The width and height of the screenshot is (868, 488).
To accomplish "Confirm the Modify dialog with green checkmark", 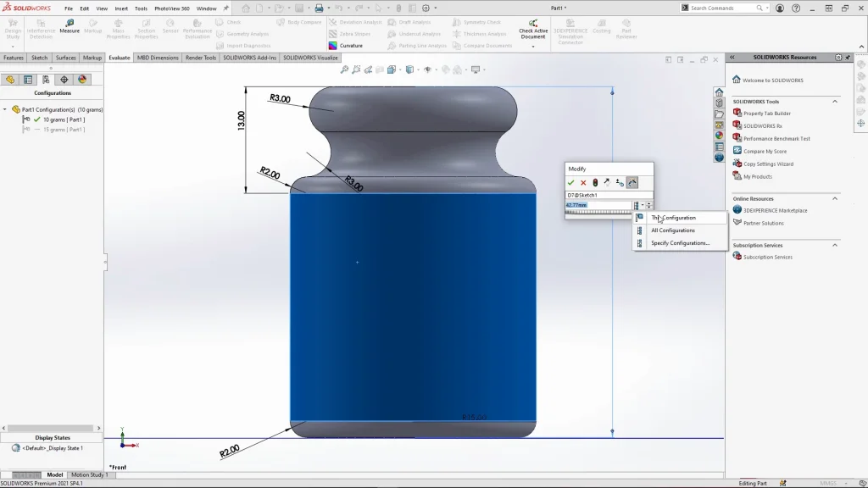I will pos(571,182).
